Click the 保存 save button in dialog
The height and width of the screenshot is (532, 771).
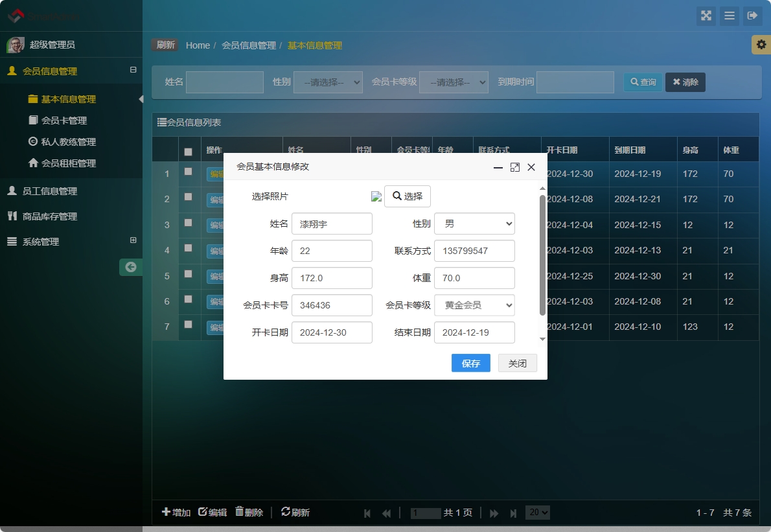pyautogui.click(x=470, y=363)
